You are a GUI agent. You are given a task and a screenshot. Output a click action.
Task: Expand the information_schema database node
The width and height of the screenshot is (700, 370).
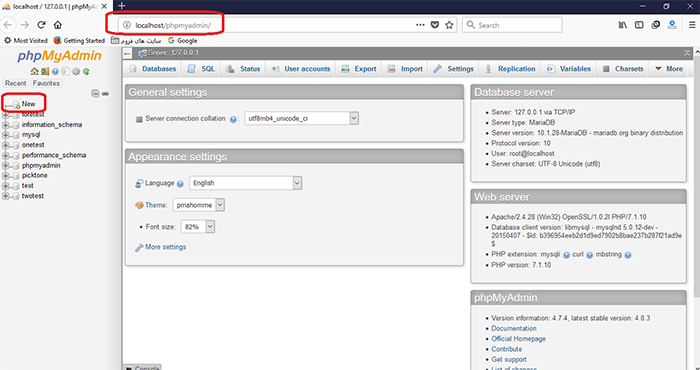(6, 125)
